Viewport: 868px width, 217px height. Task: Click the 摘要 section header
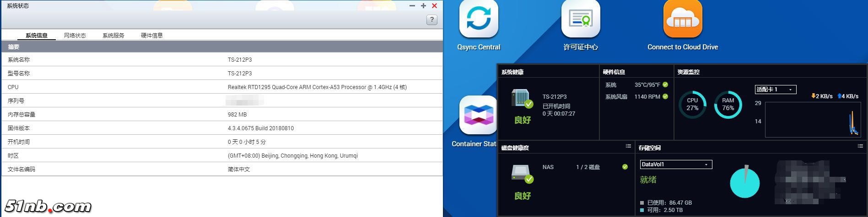[x=222, y=47]
